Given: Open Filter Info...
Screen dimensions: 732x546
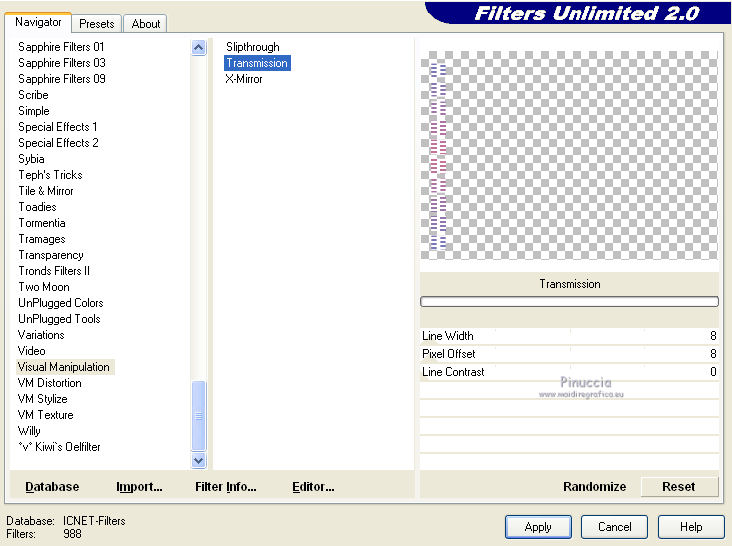Looking at the screenshot, I should tap(225, 487).
